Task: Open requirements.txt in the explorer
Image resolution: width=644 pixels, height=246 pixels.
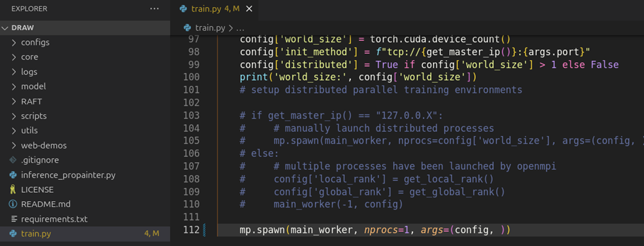Action: coord(85,219)
